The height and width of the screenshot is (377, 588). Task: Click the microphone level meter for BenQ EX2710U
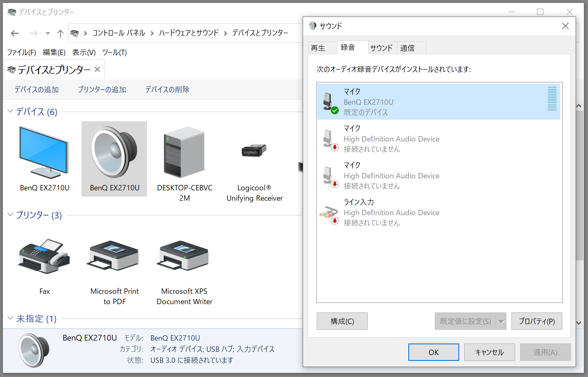552,98
